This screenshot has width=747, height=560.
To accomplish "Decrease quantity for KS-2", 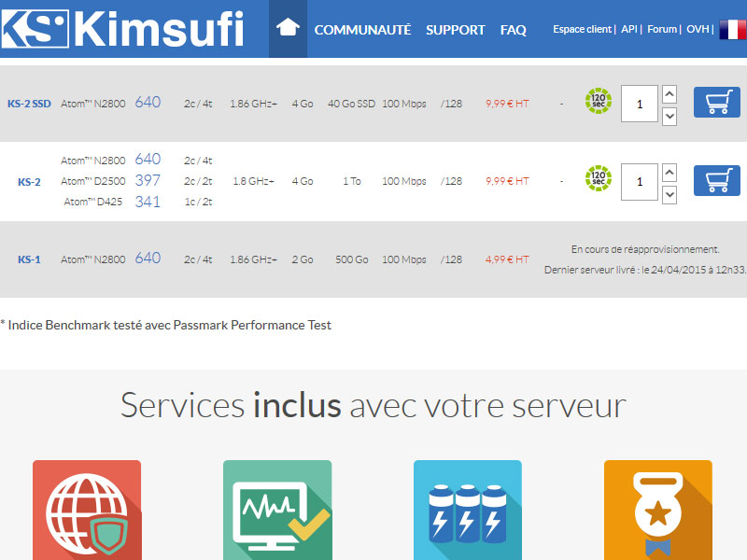I will (669, 194).
